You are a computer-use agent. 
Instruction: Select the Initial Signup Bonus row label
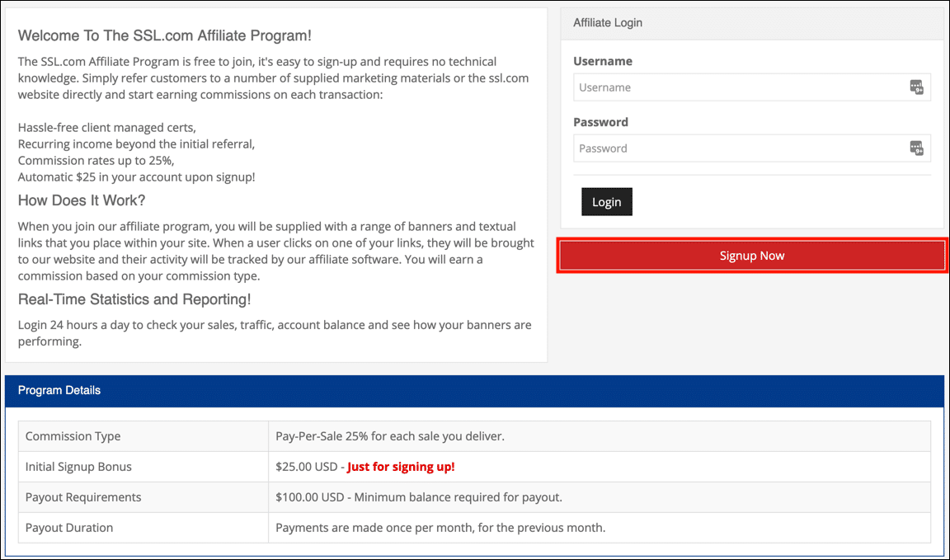78,467
